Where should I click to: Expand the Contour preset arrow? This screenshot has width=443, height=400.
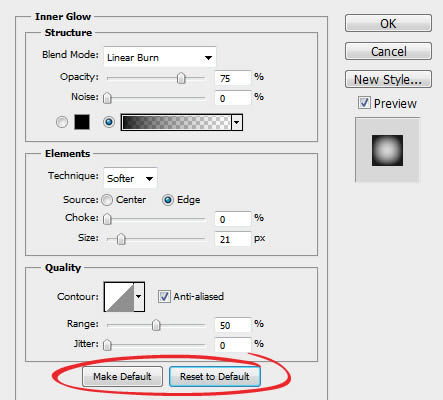coord(139,297)
